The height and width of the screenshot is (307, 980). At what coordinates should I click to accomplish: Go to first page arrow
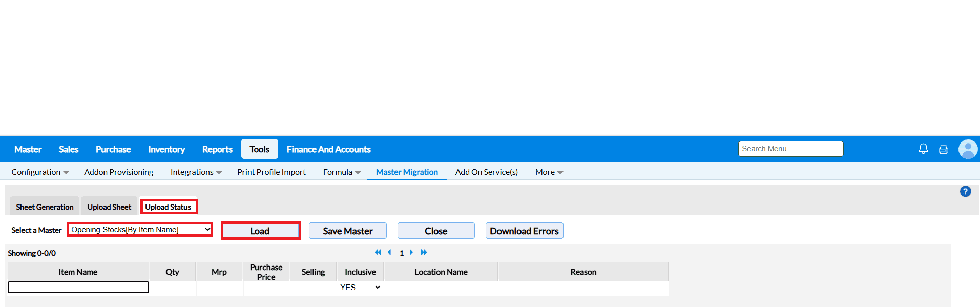tap(378, 252)
